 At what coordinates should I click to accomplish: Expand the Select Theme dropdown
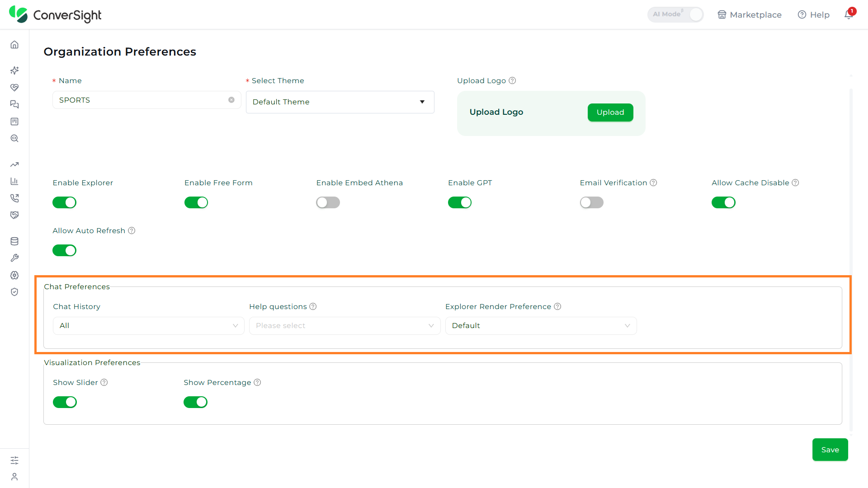pos(340,102)
